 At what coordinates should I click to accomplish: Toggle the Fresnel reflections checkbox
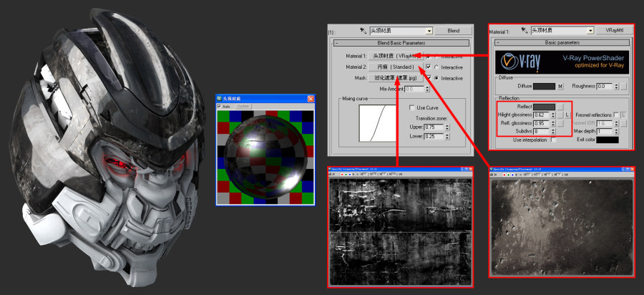(615, 115)
